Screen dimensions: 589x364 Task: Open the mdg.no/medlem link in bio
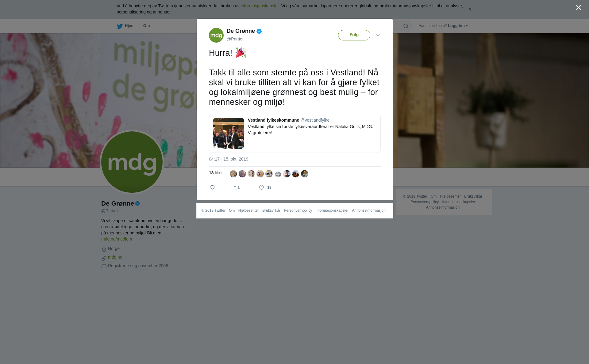[x=117, y=239]
